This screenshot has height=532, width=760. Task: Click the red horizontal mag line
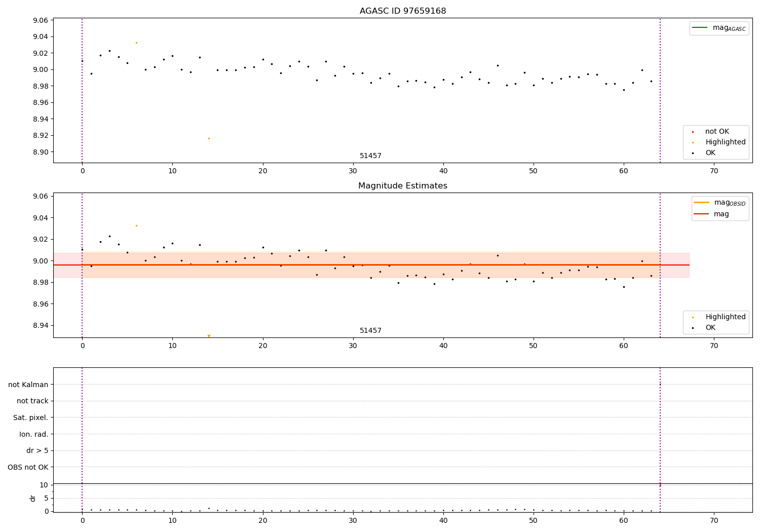coord(371,265)
